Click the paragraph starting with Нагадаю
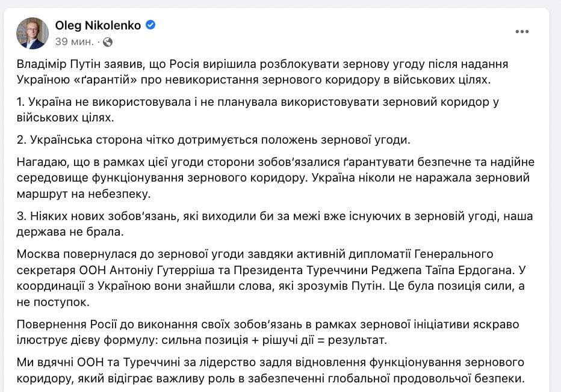561x392 pixels. 276,177
